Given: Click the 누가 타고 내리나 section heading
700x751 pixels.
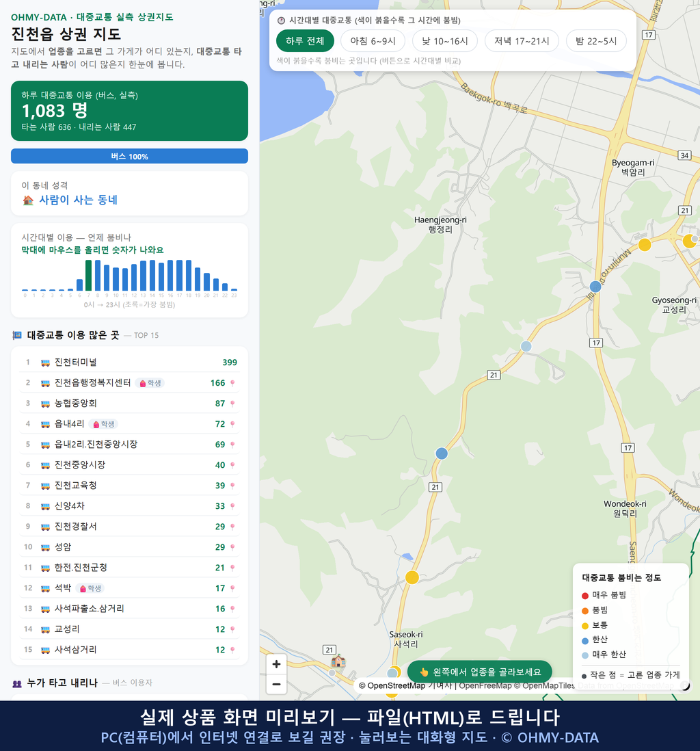Looking at the screenshot, I should [x=62, y=683].
